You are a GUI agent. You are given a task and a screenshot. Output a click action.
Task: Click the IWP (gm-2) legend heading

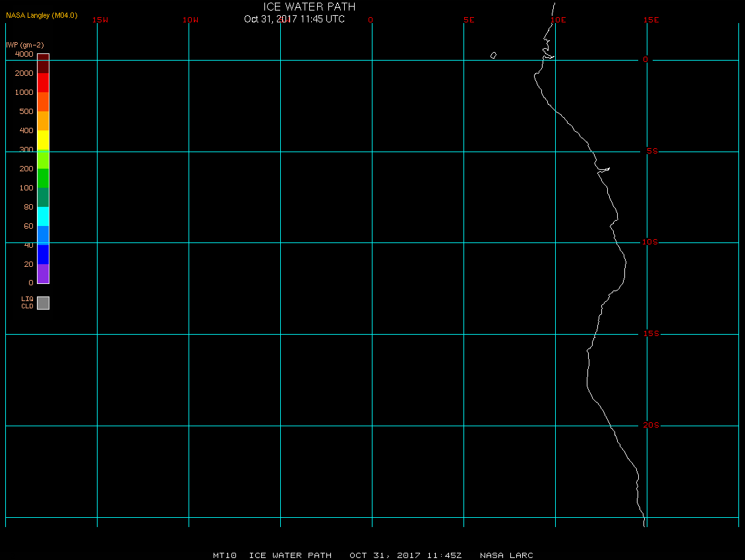24,45
